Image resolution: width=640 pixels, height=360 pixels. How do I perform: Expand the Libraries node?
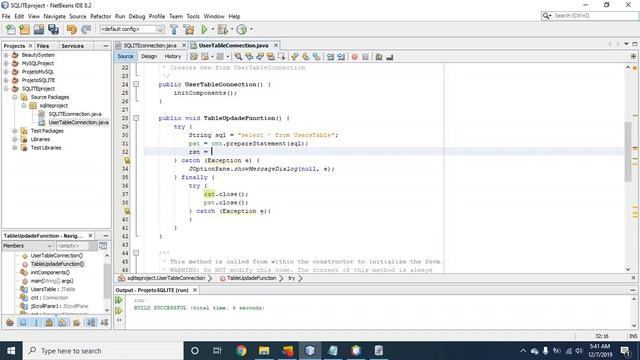point(15,139)
